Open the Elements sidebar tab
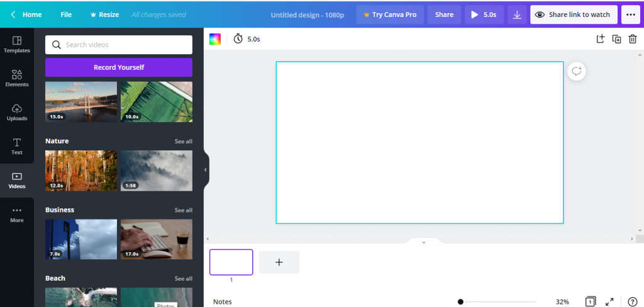Viewport: 644px width, 307px height. point(17,78)
